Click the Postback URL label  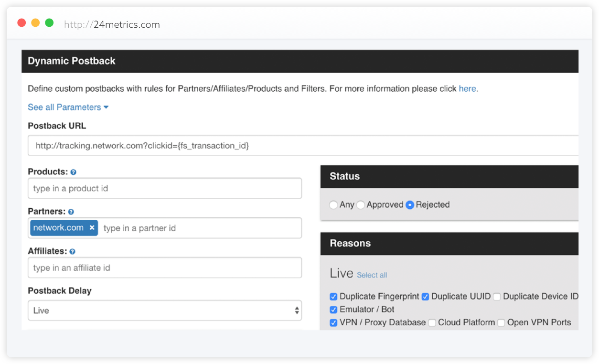point(57,126)
